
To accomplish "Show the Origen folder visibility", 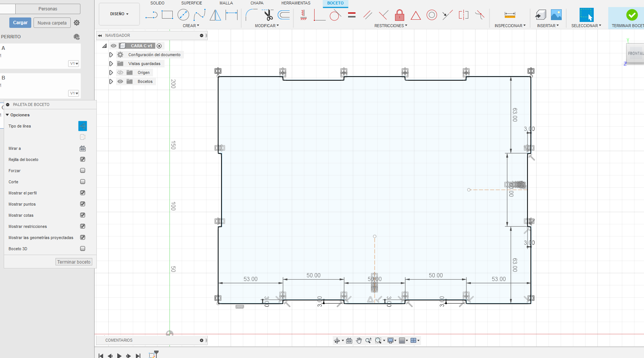I will [120, 72].
